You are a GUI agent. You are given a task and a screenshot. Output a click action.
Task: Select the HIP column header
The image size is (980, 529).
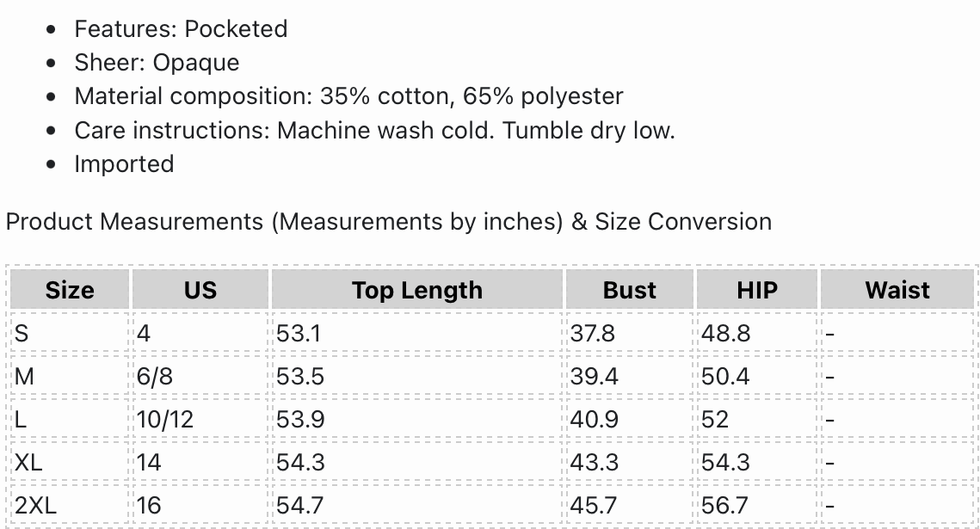pos(757,290)
